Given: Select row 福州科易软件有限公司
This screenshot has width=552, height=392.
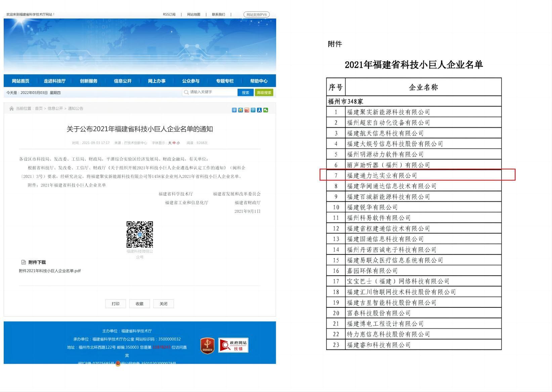Looking at the screenshot, I should 414,218.
